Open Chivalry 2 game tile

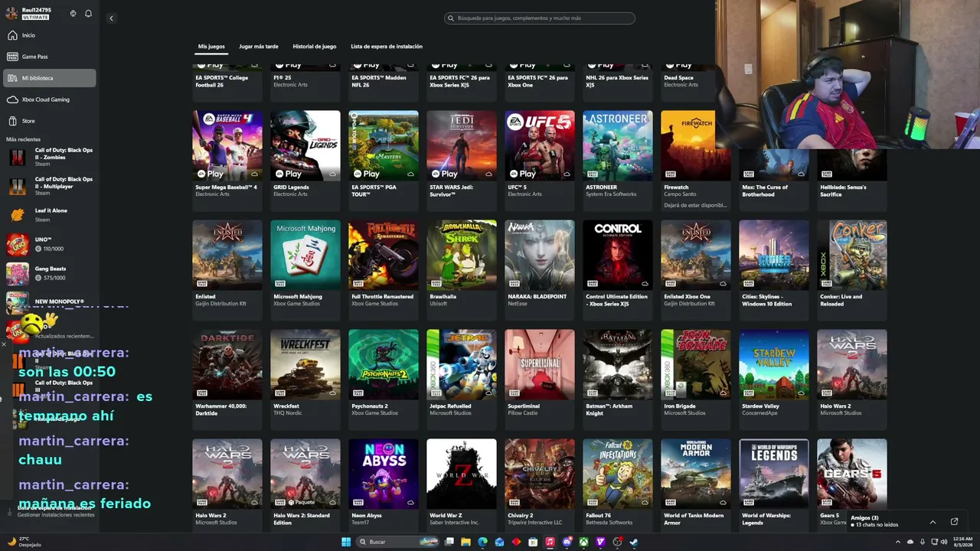tap(540, 484)
